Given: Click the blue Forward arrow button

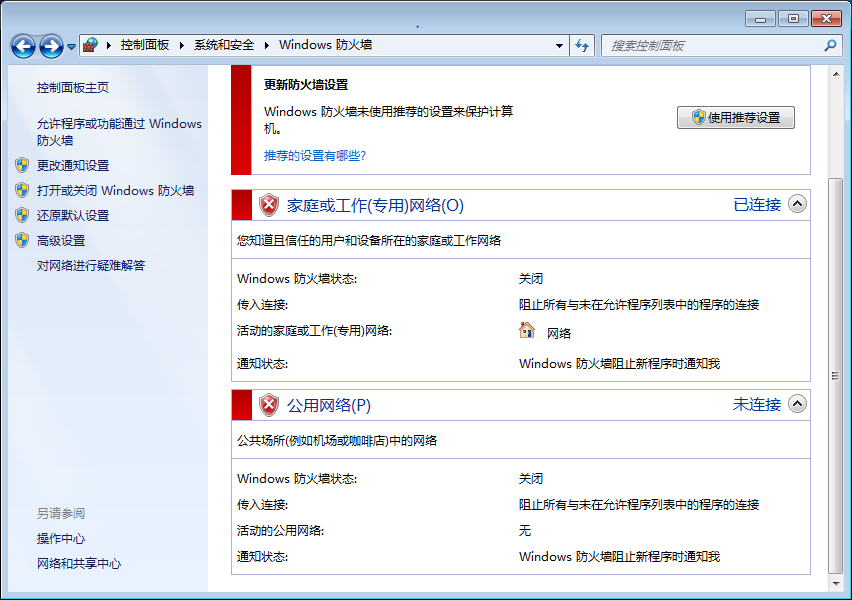Looking at the screenshot, I should tap(52, 46).
